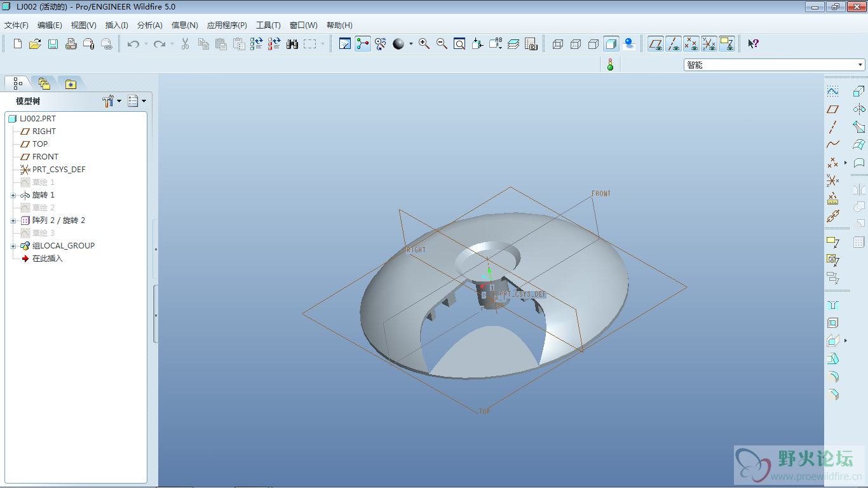The image size is (868, 488).
Task: Print the current model
Action: pyautogui.click(x=71, y=44)
